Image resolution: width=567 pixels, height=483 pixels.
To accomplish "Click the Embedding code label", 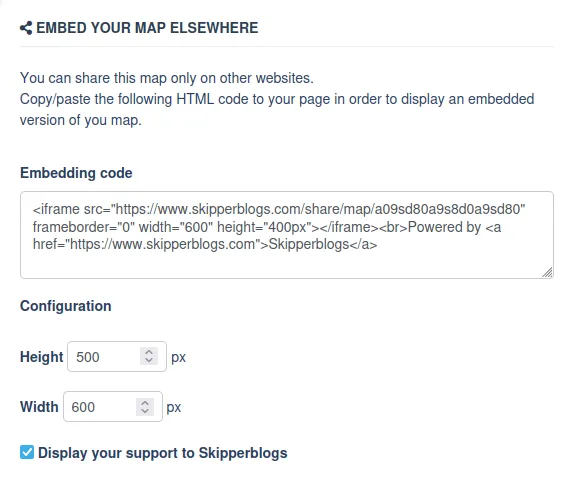I will (76, 173).
